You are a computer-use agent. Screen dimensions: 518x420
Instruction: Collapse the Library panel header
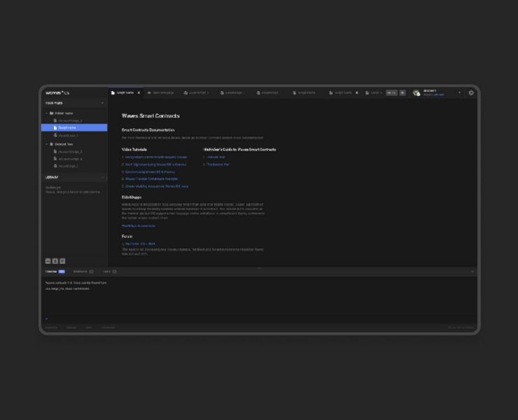pyautogui.click(x=103, y=177)
